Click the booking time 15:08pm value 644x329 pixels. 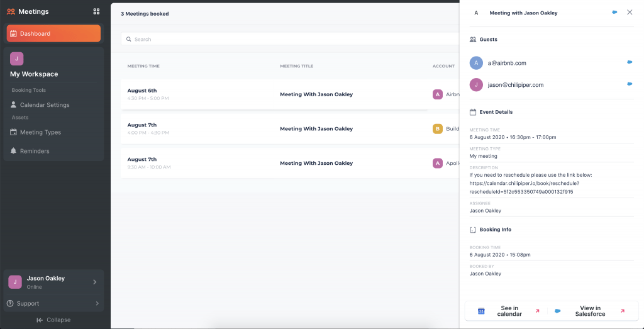coord(500,255)
